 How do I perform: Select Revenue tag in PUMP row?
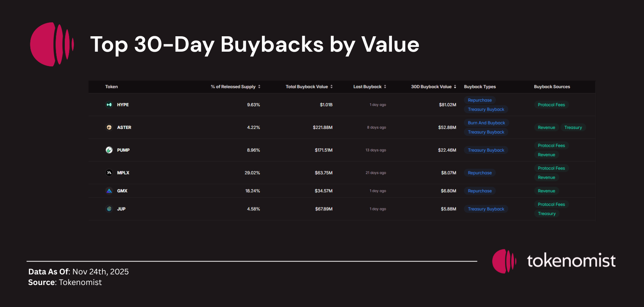pyautogui.click(x=546, y=155)
